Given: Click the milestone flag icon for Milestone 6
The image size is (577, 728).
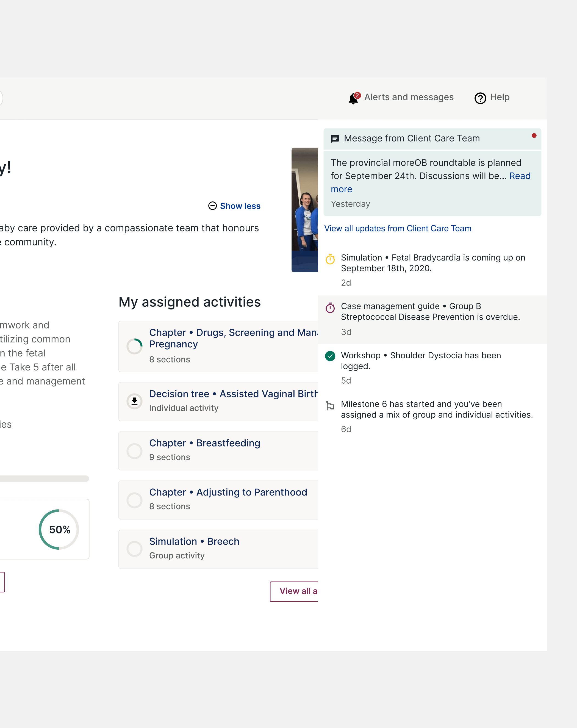Looking at the screenshot, I should (330, 405).
